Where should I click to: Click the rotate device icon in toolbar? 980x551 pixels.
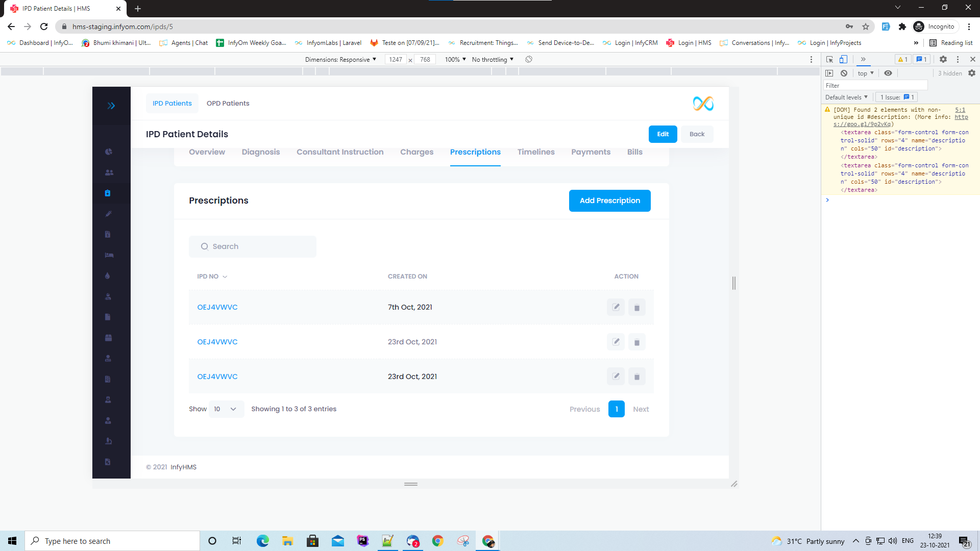coord(529,59)
